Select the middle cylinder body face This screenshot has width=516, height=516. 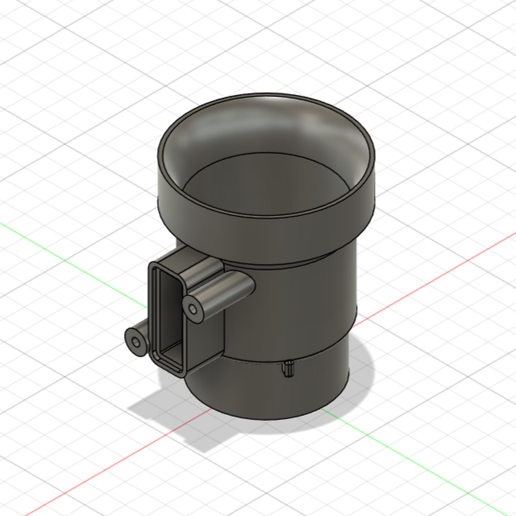[x=293, y=310]
